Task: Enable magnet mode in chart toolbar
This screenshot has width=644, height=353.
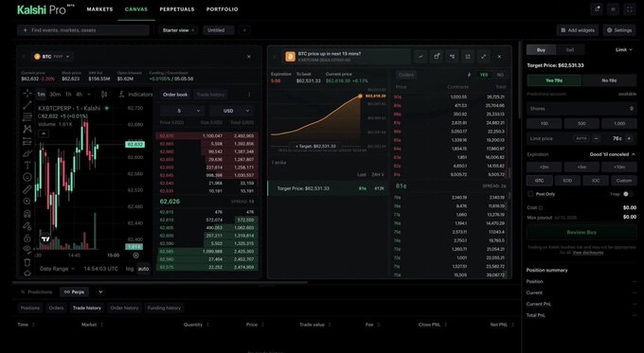Action: click(x=27, y=214)
